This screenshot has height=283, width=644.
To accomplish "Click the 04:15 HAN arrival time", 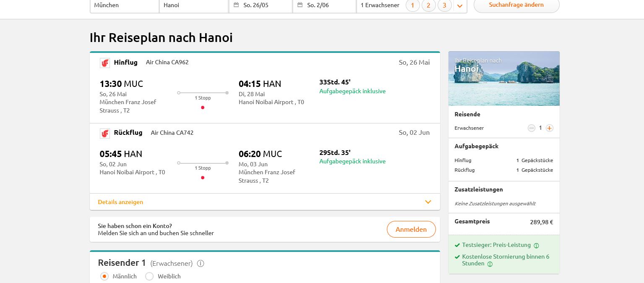I will [x=260, y=84].
